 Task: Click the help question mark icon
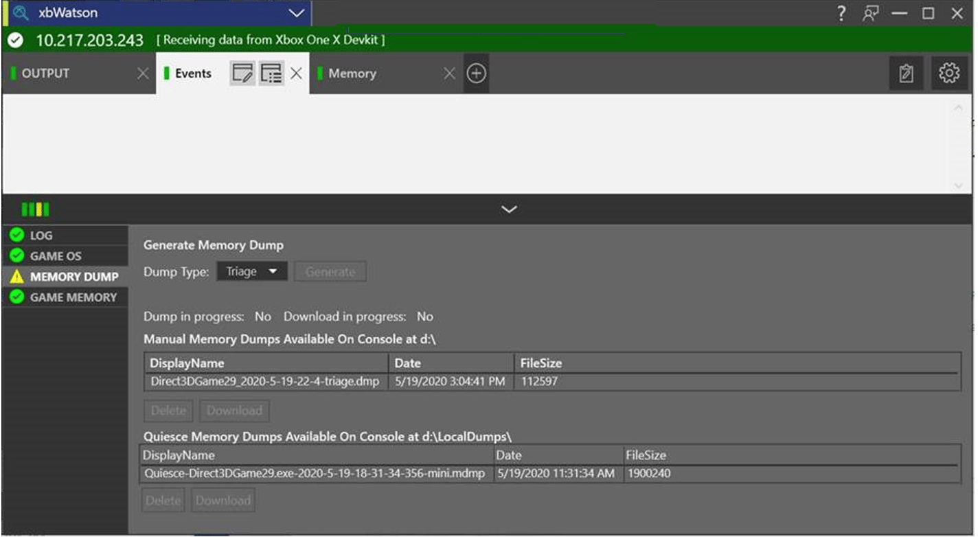point(841,13)
